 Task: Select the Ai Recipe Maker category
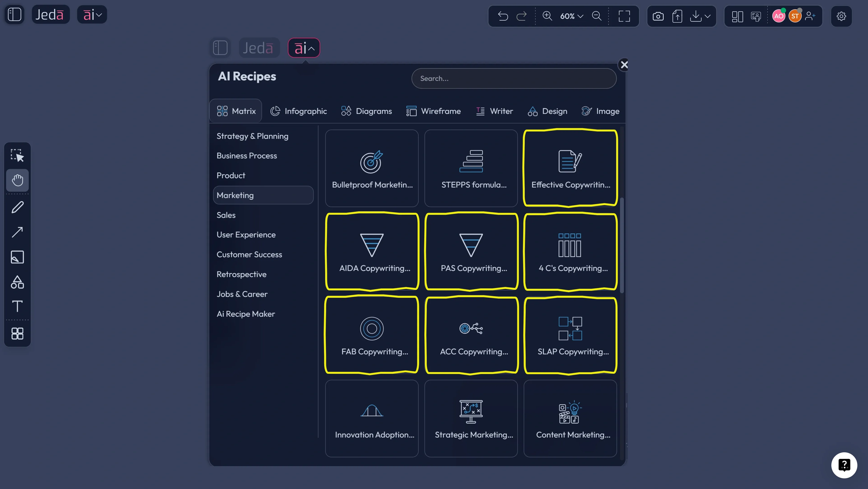(246, 314)
